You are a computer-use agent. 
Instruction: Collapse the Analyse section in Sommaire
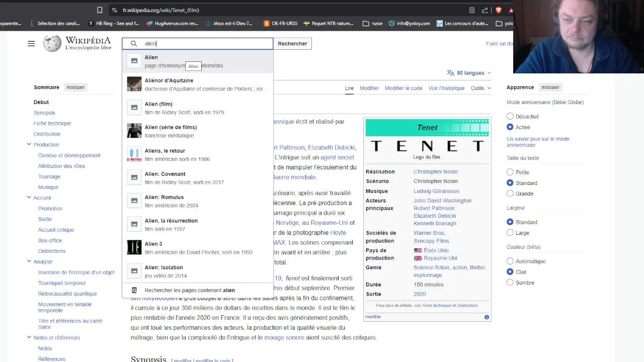(x=29, y=261)
